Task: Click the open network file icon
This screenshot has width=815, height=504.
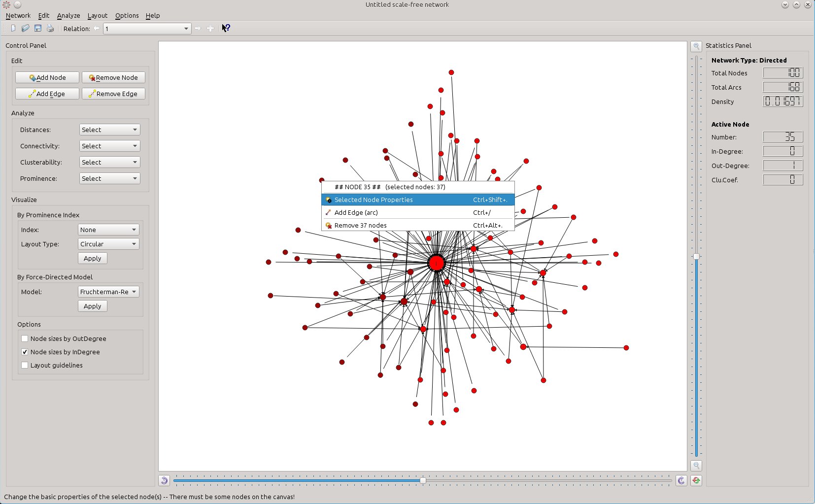Action: [26, 29]
